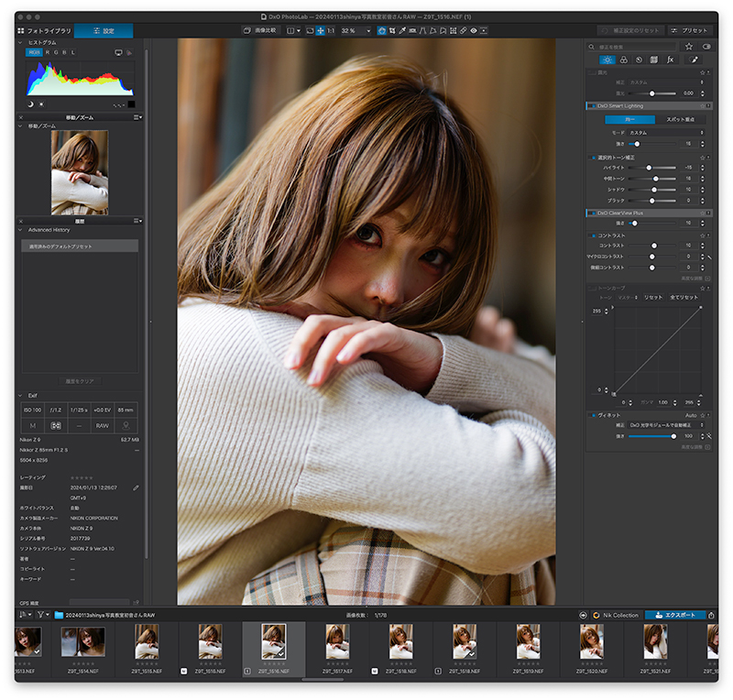The image size is (733, 700).
Task: Show favorite corrections star icon
Action: point(689,47)
